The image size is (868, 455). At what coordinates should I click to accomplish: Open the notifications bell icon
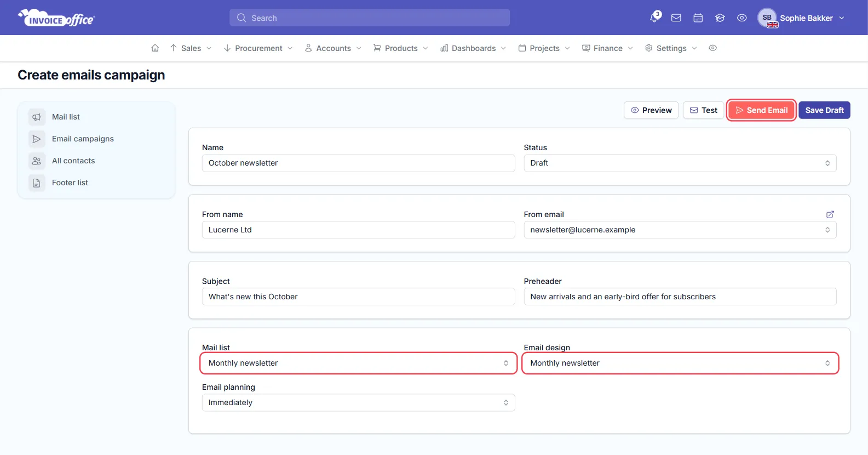click(x=654, y=18)
